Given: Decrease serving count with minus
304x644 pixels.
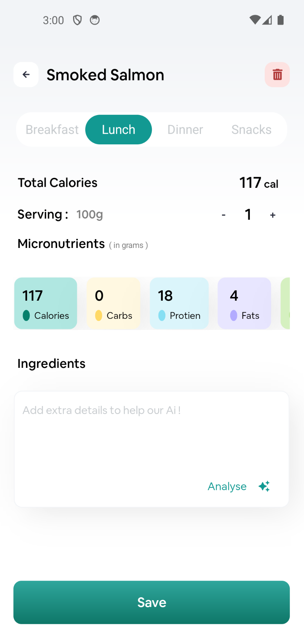Looking at the screenshot, I should coord(224,215).
